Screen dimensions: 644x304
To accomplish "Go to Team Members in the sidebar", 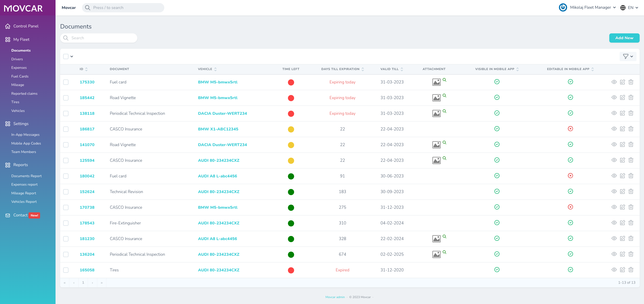I will (23, 152).
